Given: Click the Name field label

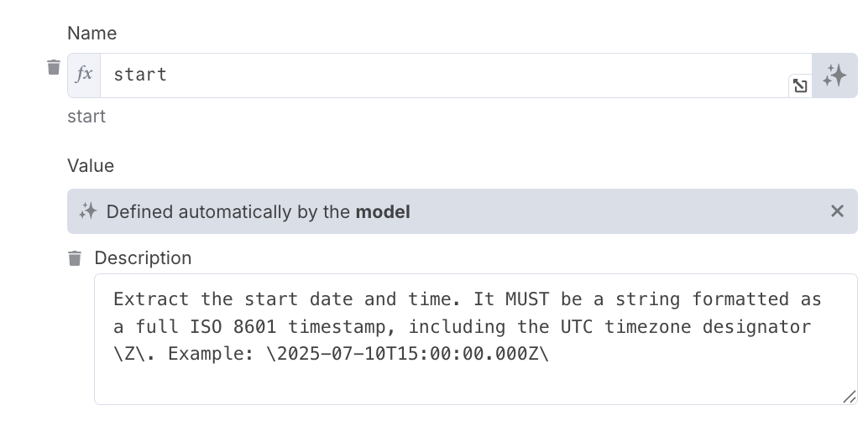Looking at the screenshot, I should 92,34.
